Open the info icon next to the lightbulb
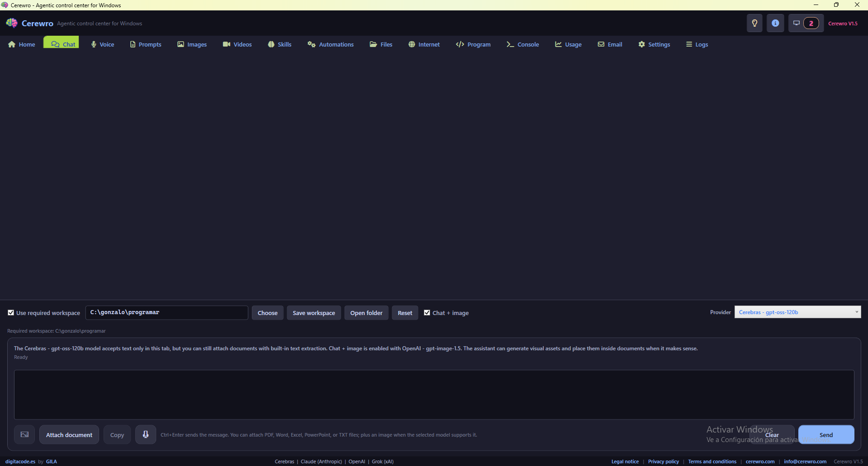The height and width of the screenshot is (466, 868). [775, 23]
